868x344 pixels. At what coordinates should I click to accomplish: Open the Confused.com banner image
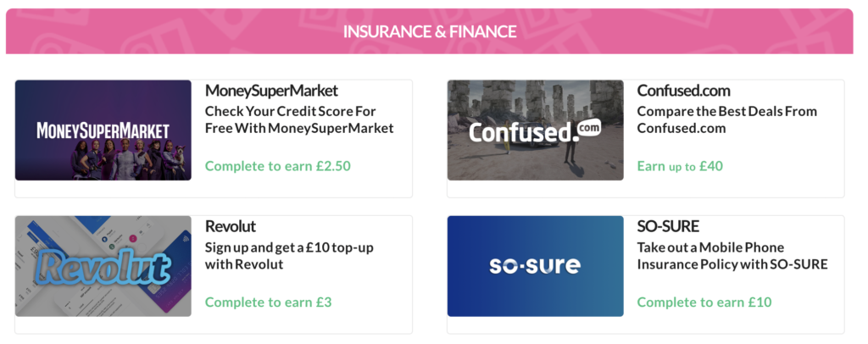tap(536, 130)
